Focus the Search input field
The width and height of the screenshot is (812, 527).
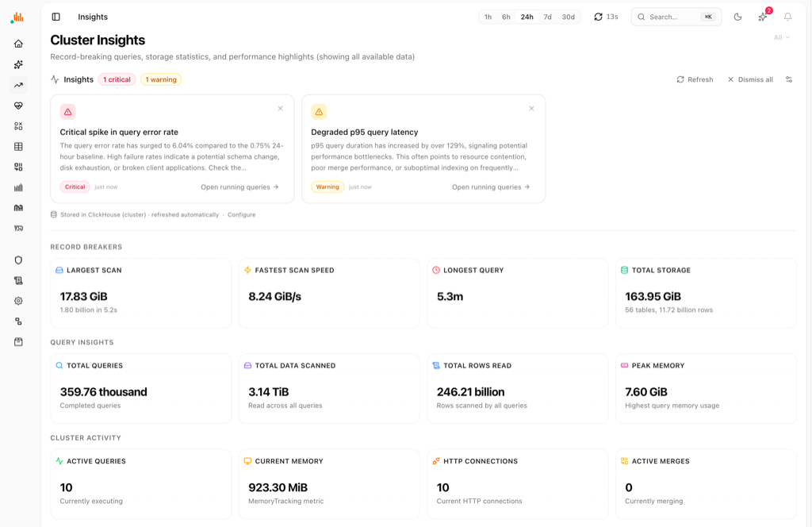point(676,17)
